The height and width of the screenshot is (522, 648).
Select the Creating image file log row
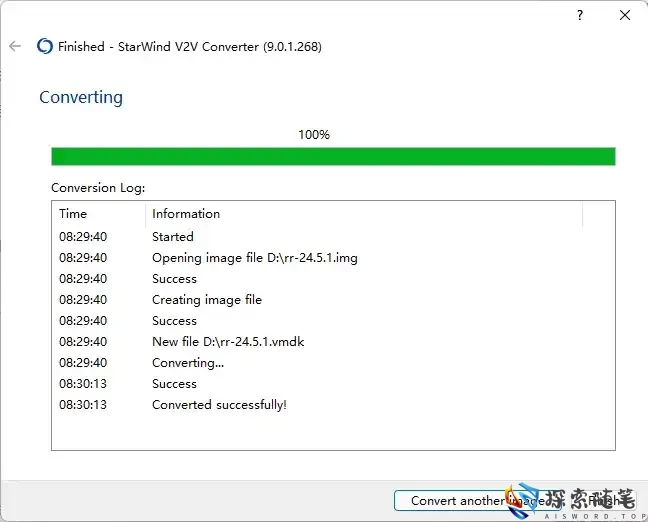(x=206, y=300)
